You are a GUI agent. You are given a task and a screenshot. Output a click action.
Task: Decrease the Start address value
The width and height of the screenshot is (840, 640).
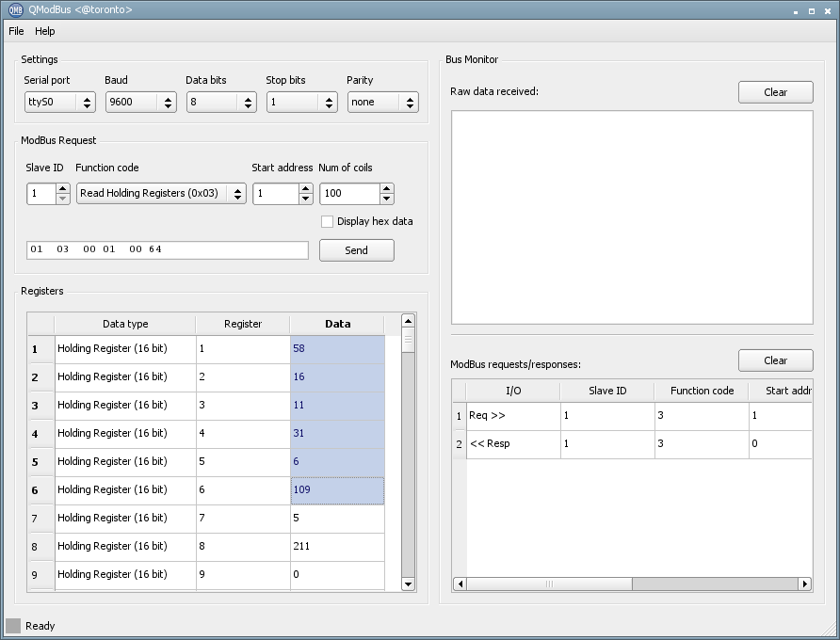tap(306, 199)
